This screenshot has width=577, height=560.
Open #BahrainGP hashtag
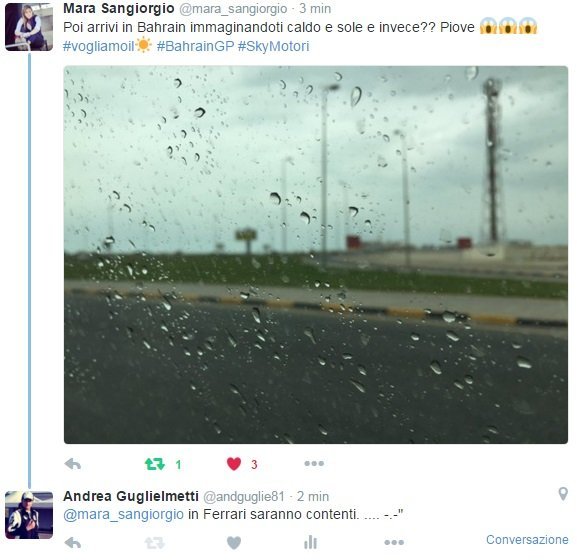(195, 46)
